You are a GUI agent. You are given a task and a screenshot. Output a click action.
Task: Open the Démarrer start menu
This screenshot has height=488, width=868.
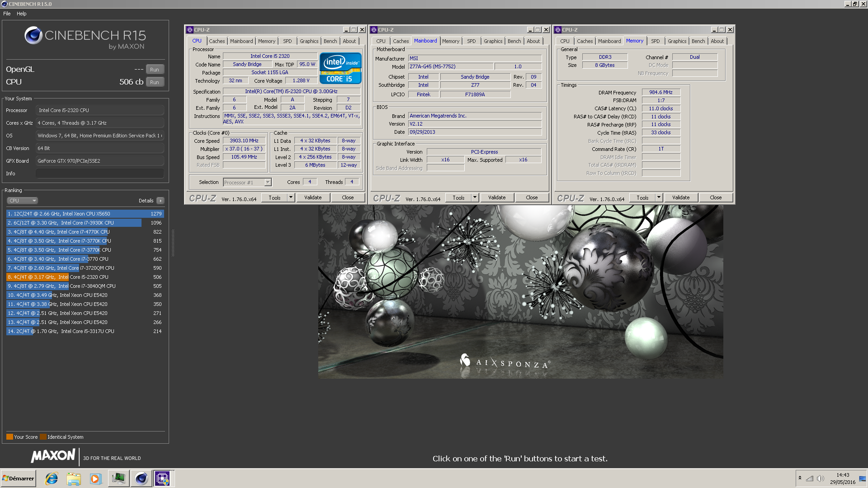pos(18,479)
